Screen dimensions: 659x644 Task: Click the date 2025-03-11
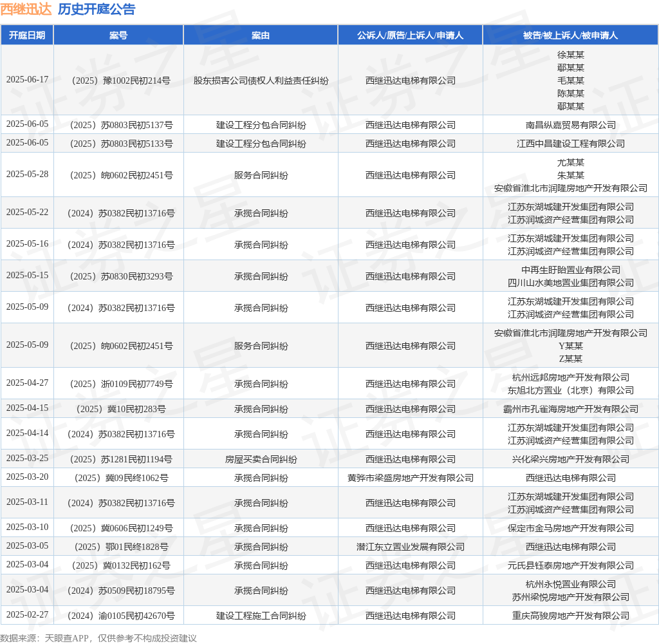pyautogui.click(x=27, y=502)
